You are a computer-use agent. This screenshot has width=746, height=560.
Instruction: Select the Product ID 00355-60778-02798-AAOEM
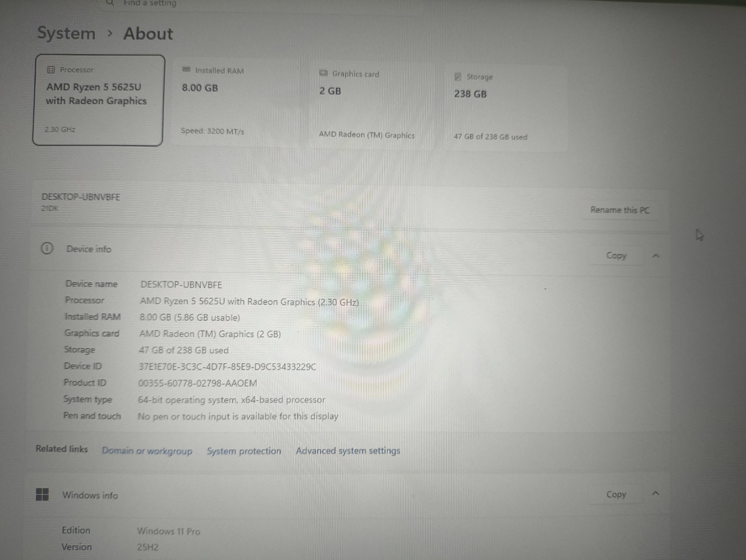click(x=198, y=383)
